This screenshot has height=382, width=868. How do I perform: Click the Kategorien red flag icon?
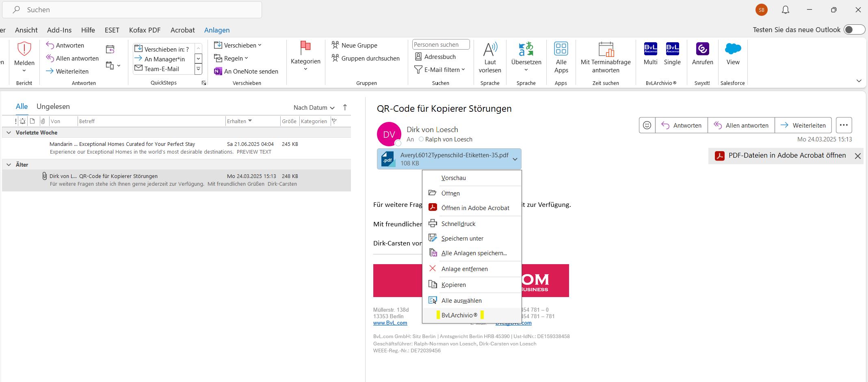click(x=305, y=48)
